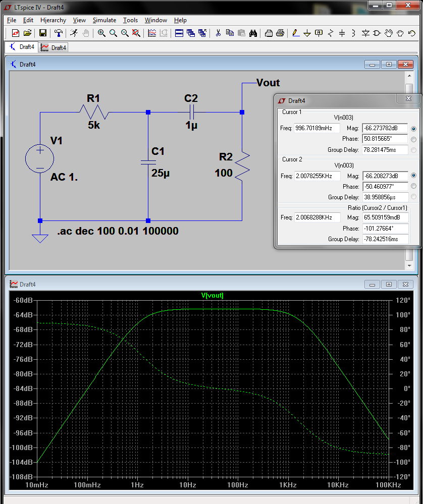This screenshot has height=504, width=423.
Task: Click the New Schematic toolbar icon
Action: tap(16, 33)
